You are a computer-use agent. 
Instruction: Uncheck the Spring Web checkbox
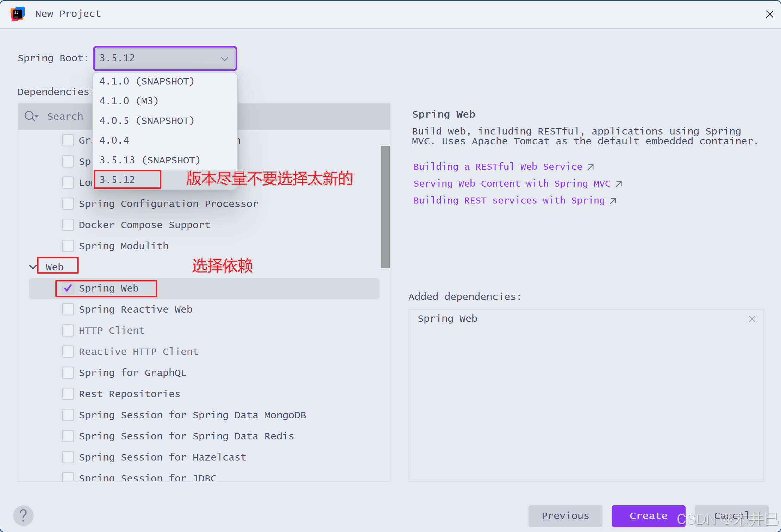click(x=68, y=288)
